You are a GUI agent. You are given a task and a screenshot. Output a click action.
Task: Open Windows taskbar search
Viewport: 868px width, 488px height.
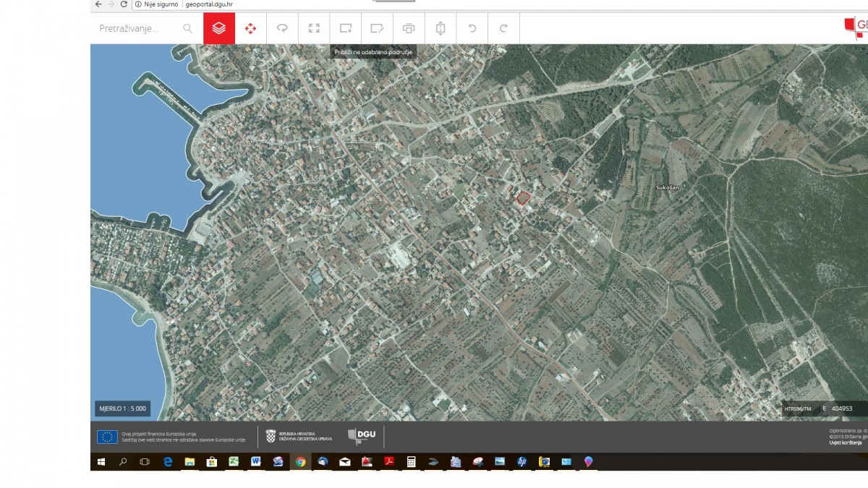(123, 461)
